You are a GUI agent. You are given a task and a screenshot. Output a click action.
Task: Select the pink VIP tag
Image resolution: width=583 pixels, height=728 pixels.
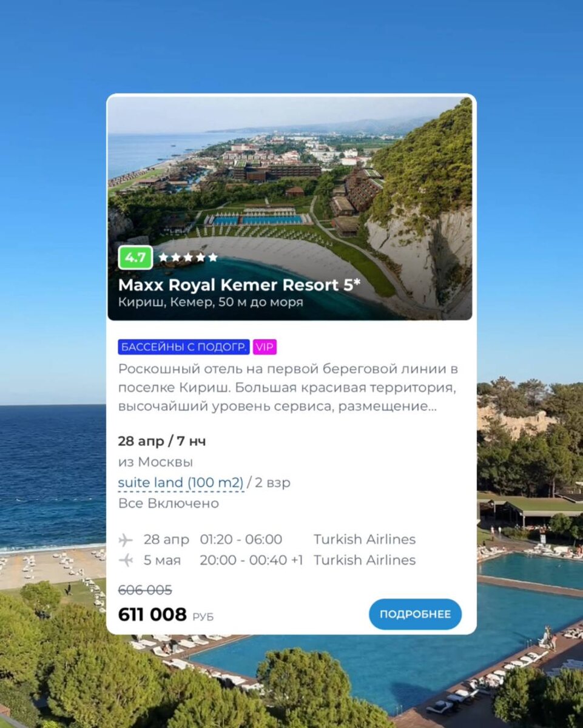coord(265,347)
